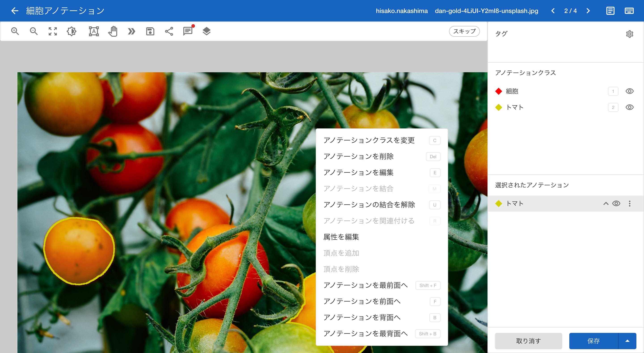
Task: Choose アノテーションを削除 from context menu
Action: click(x=358, y=156)
